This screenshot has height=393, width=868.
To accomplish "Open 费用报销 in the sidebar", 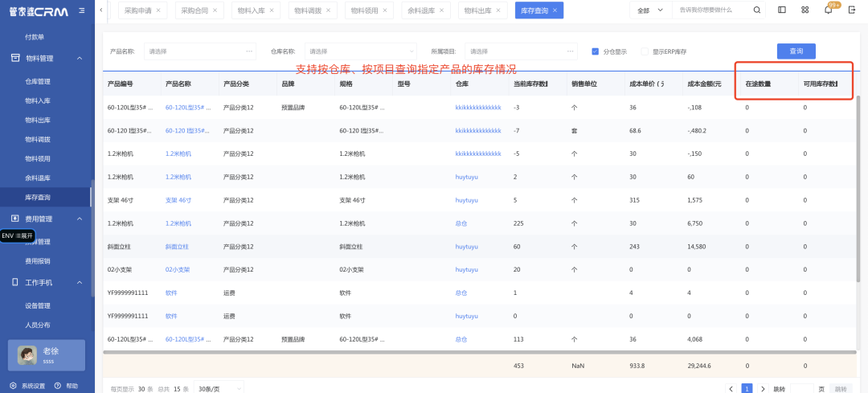I will coord(38,260).
